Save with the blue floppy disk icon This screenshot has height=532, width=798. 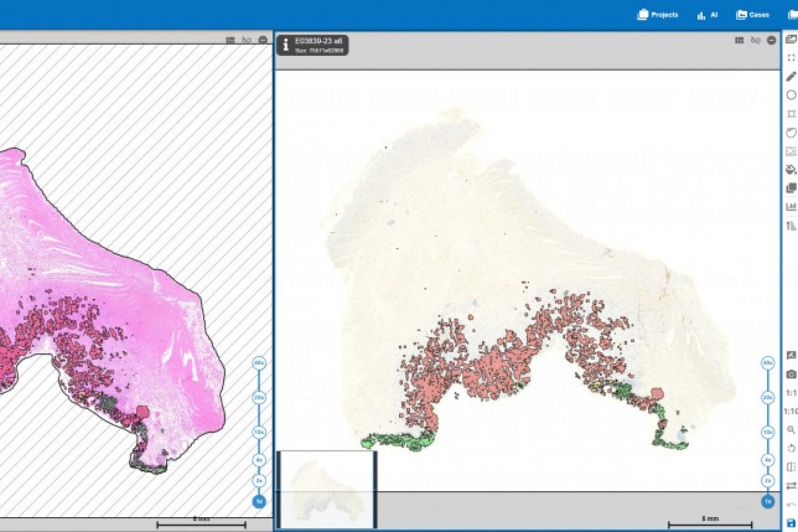click(x=791, y=523)
